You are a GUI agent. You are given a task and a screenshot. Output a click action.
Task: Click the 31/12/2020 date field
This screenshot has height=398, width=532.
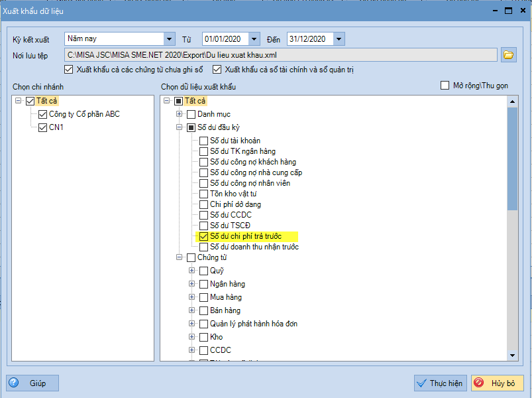point(310,39)
